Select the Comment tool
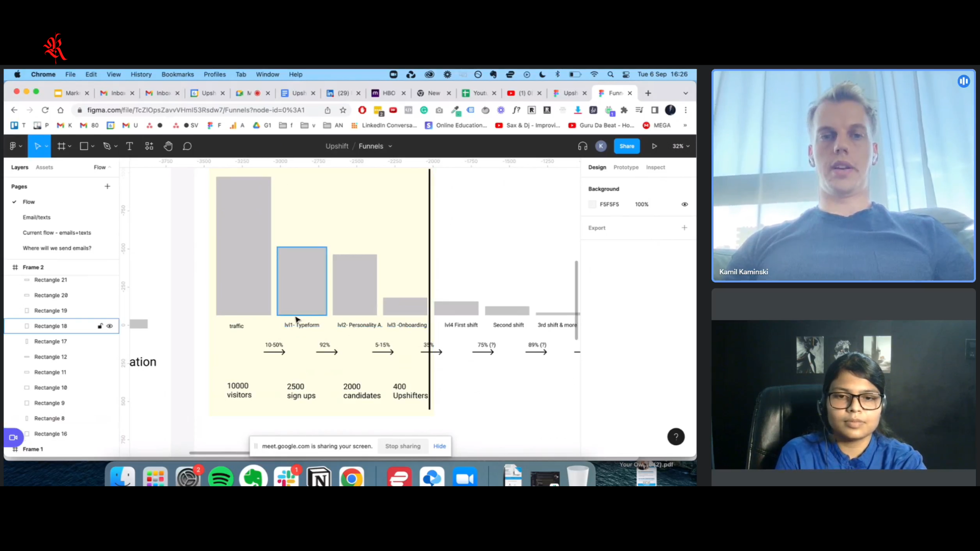The height and width of the screenshot is (551, 980). (x=187, y=146)
